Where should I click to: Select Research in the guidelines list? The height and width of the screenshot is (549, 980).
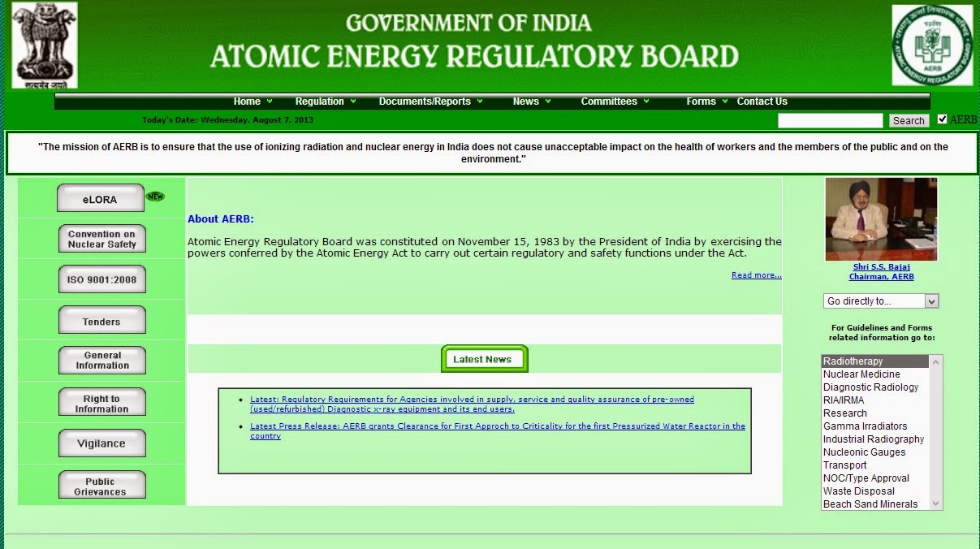point(875,413)
